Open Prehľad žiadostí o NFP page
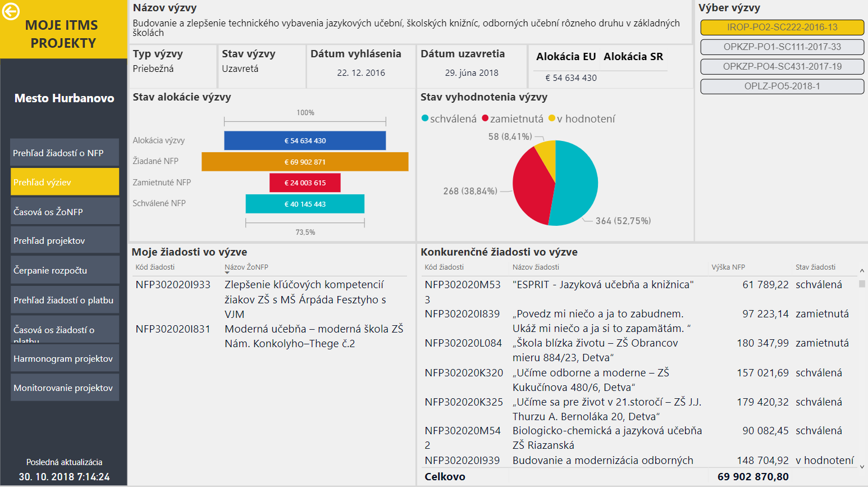 point(65,153)
